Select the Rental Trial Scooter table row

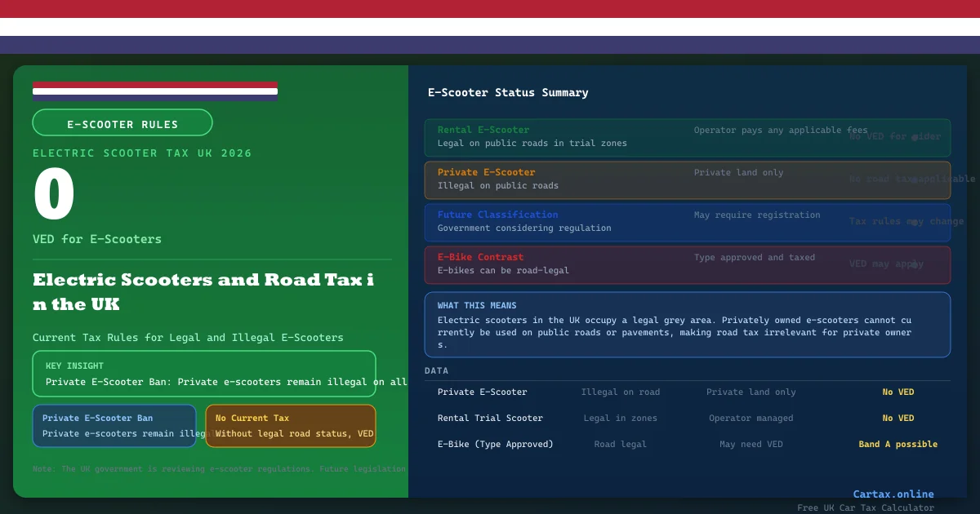687,419
